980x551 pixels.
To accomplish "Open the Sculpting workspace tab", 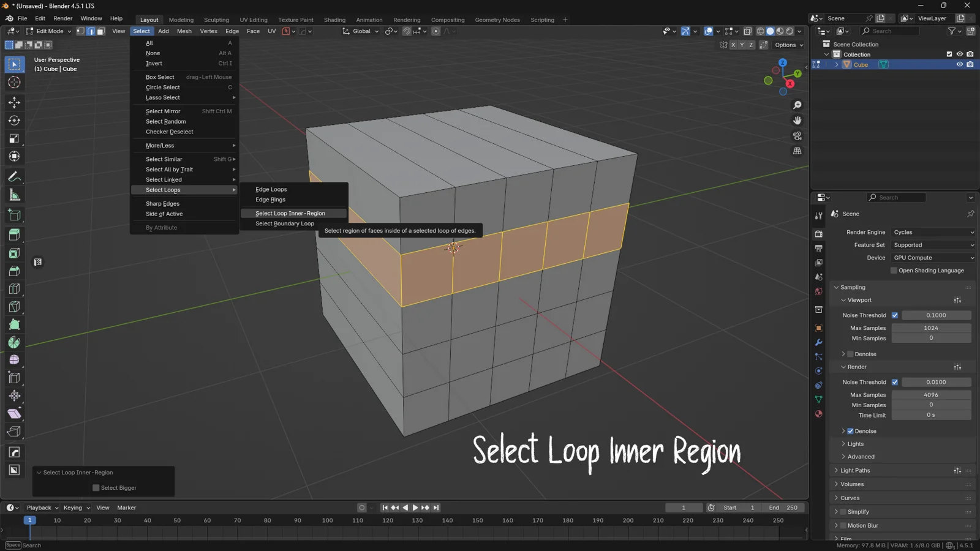I will pyautogui.click(x=216, y=20).
